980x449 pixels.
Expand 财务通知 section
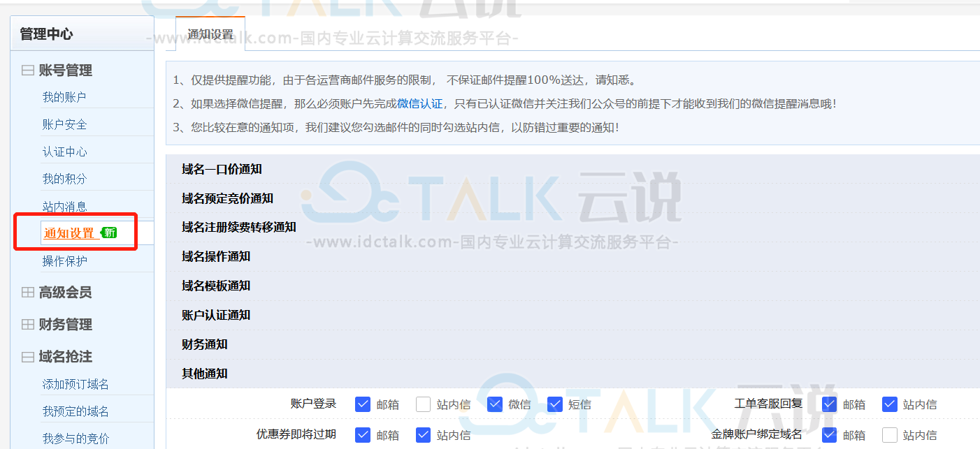(x=572, y=344)
